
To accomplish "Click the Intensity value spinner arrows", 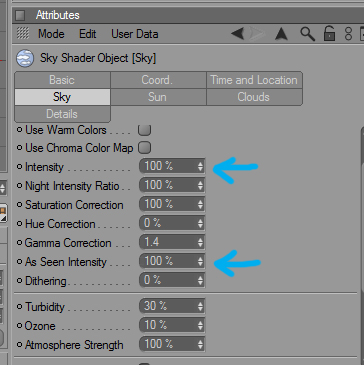I will pyautogui.click(x=200, y=166).
